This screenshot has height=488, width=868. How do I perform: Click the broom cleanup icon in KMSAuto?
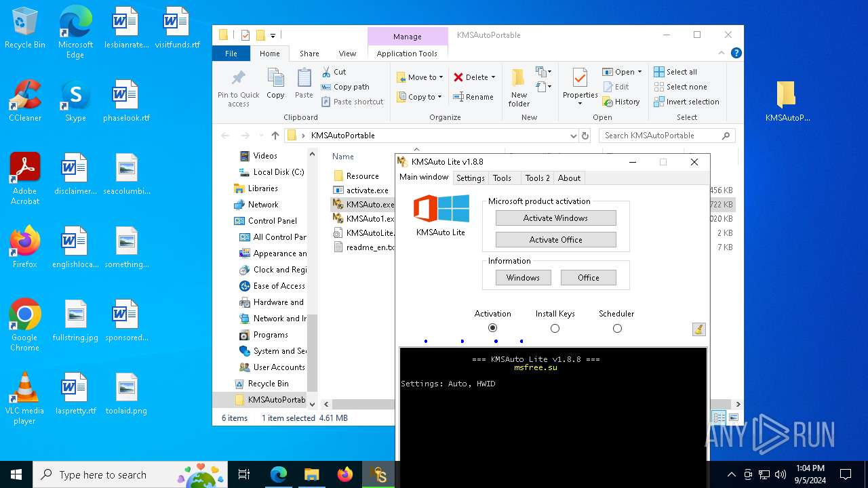point(699,329)
